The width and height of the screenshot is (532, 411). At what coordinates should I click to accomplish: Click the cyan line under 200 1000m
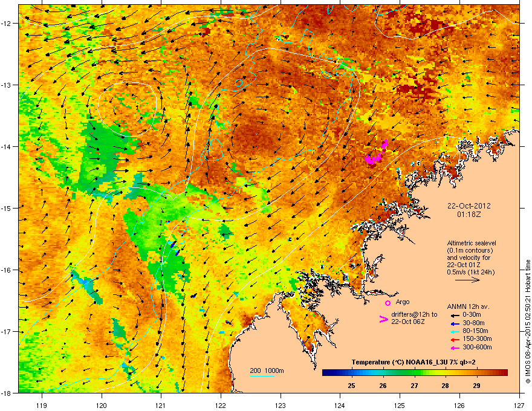pyautogui.click(x=262, y=376)
